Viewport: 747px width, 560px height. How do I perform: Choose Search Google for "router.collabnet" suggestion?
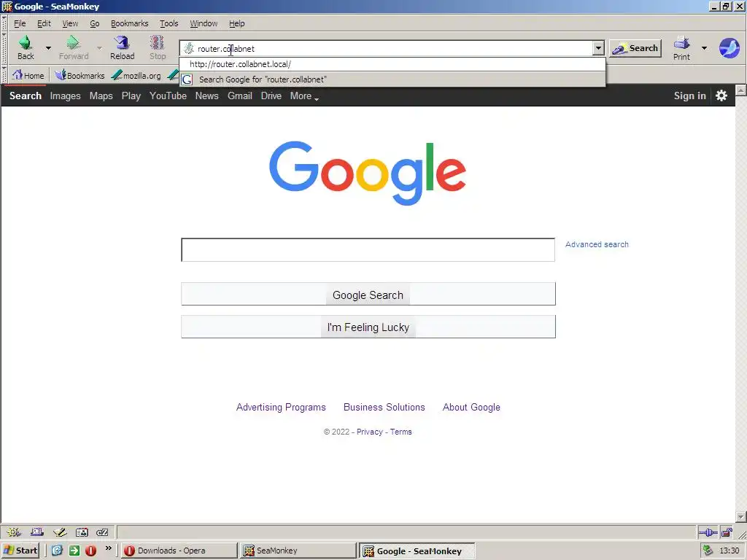tap(392, 79)
